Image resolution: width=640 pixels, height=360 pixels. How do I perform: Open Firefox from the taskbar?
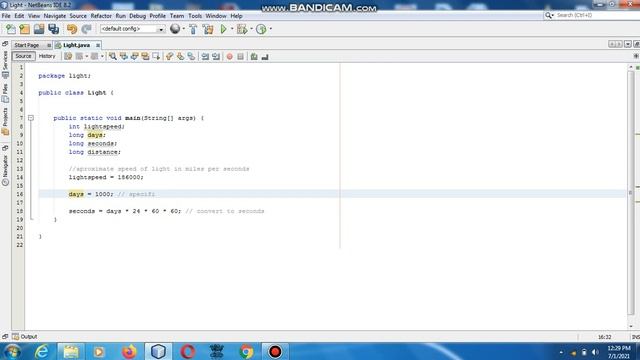[x=129, y=351]
